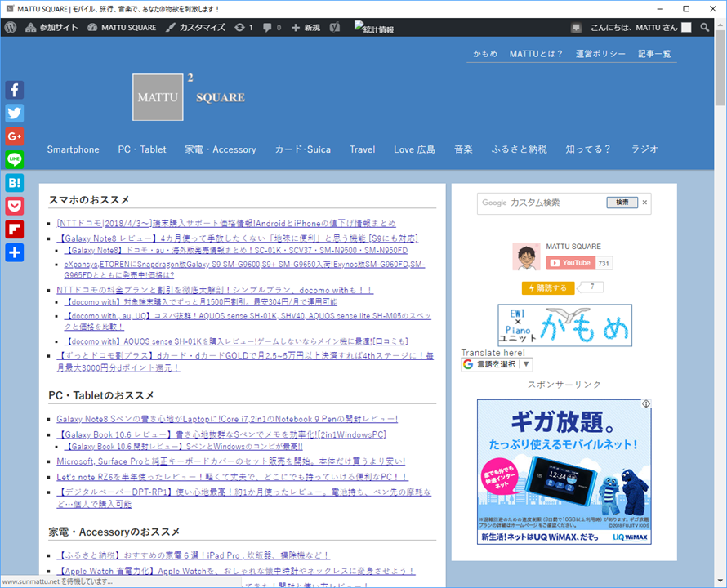
Task: Open 統計情報 stats in admin bar
Action: click(x=374, y=28)
